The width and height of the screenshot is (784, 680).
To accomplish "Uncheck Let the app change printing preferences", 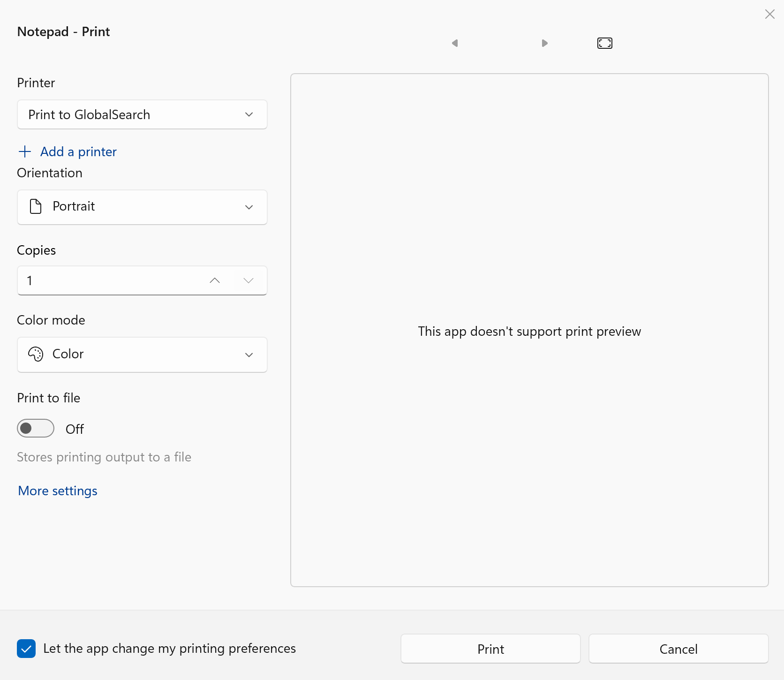I will coord(26,649).
